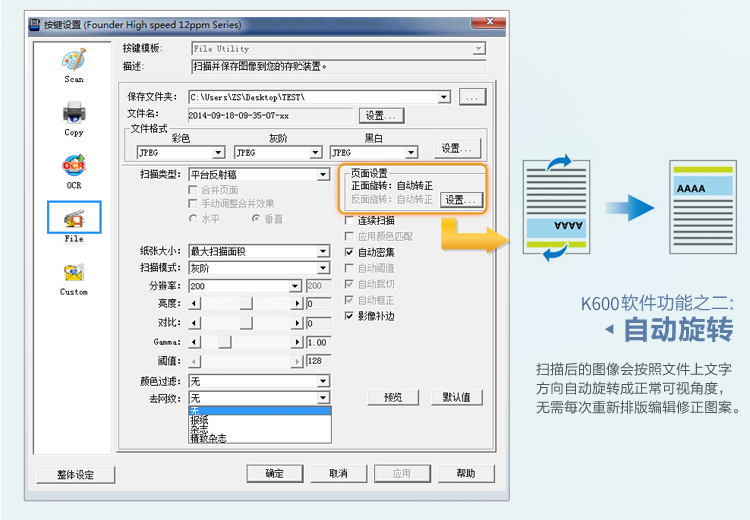Select 无 in the 去网纹 dropdown list

pos(259,410)
